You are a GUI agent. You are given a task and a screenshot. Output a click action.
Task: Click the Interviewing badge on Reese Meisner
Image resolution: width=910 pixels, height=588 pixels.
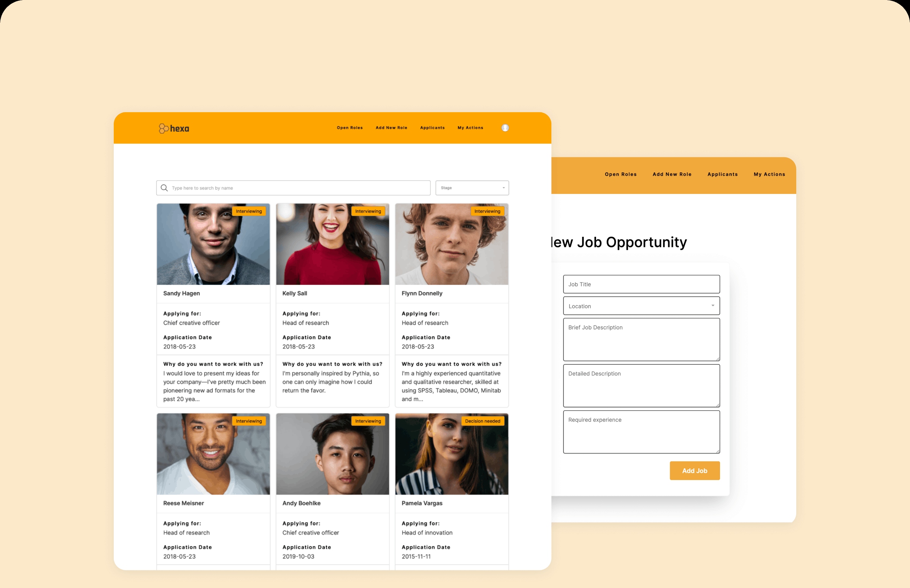point(249,420)
